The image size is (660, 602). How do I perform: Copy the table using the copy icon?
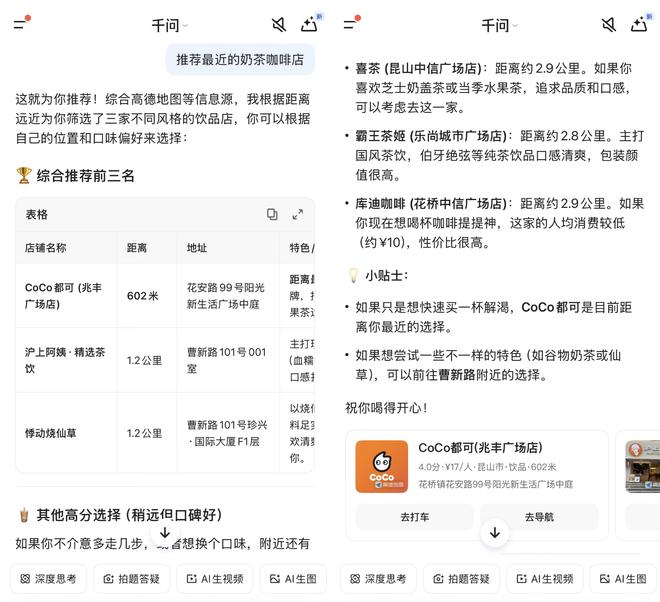pos(272,214)
